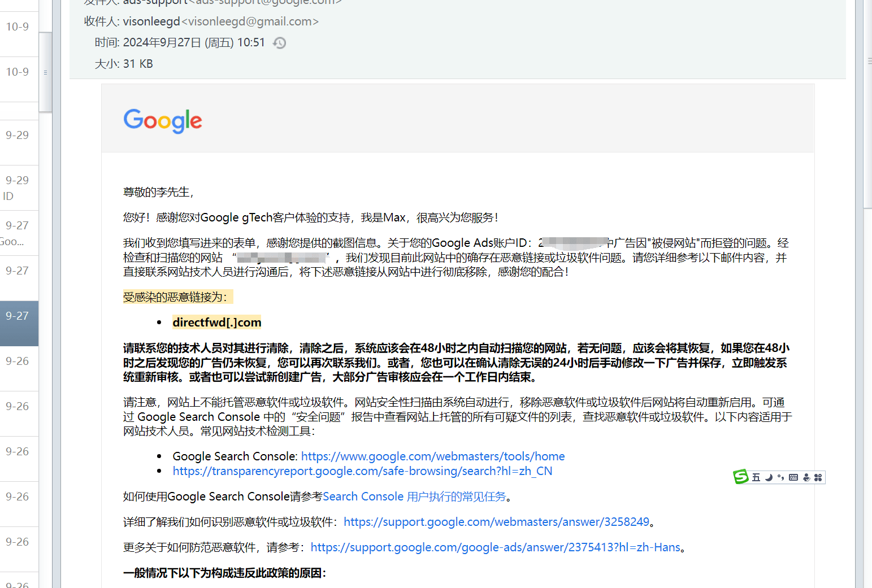Click the green Sogou input method logo
The height and width of the screenshot is (588, 872).
[740, 477]
